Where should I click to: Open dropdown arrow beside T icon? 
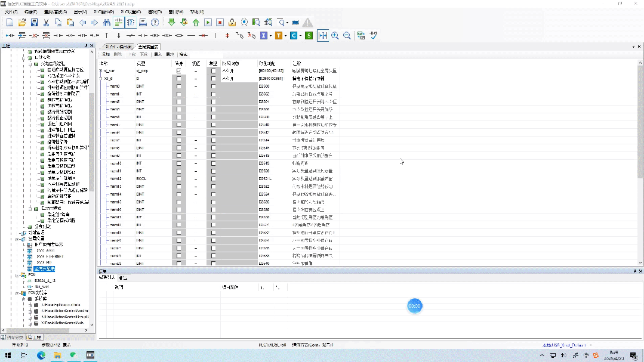click(x=285, y=36)
